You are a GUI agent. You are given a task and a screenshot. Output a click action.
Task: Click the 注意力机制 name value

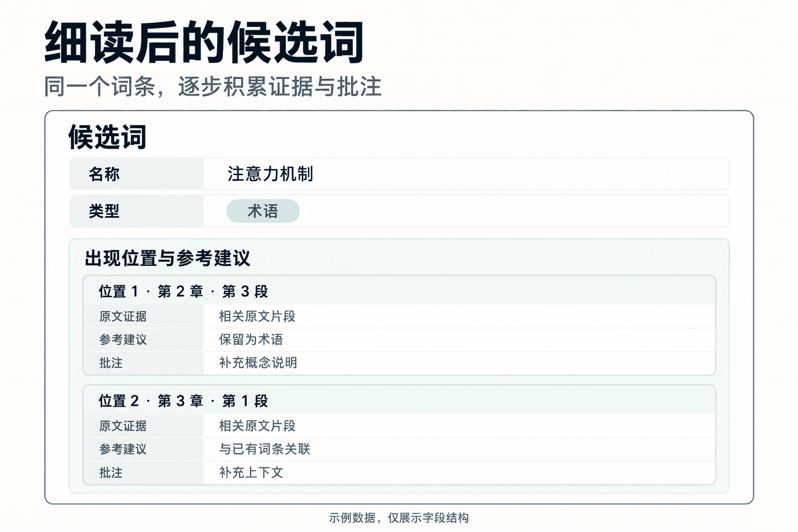[x=270, y=174]
